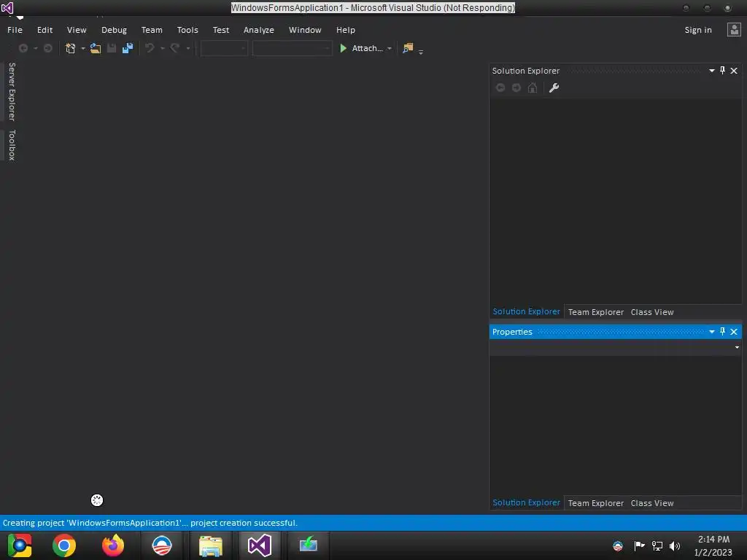This screenshot has height=560, width=747.
Task: Click File Explorer folder taskbar icon
Action: pyautogui.click(x=211, y=545)
